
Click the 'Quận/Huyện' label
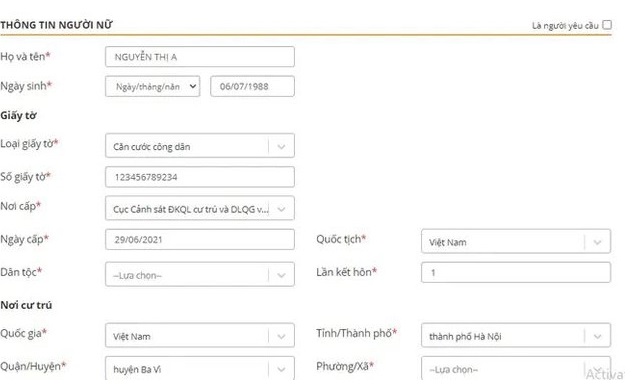point(33,366)
